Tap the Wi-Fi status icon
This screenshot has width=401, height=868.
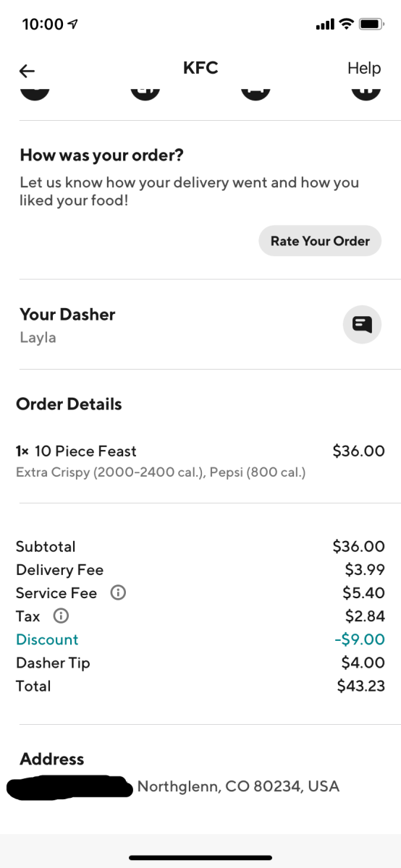(346, 24)
